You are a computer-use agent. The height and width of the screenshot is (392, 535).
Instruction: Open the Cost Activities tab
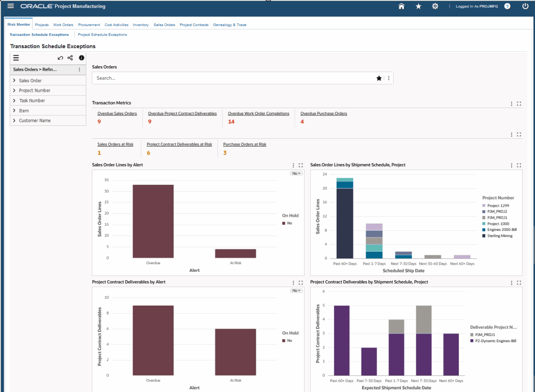tap(117, 25)
